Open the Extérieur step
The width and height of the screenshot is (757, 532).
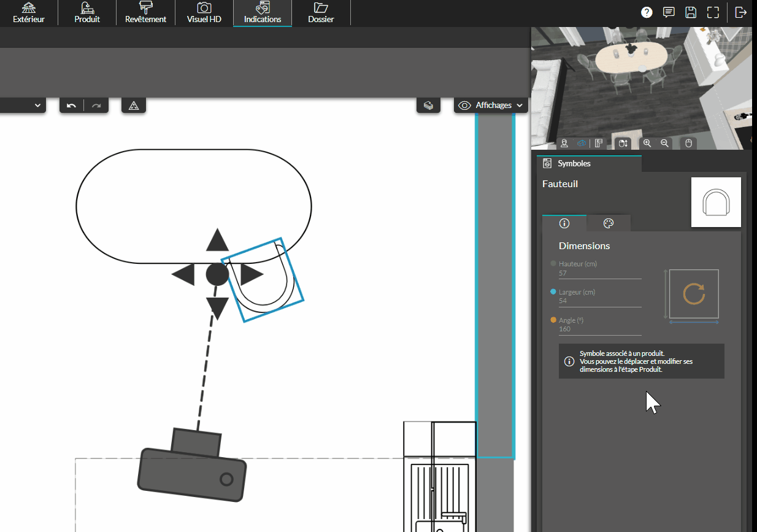[x=29, y=13]
